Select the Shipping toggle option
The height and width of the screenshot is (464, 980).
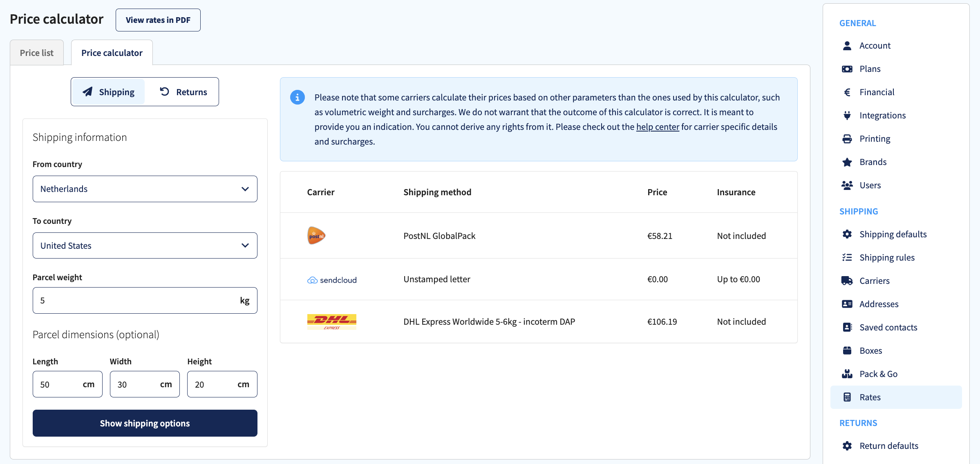pyautogui.click(x=109, y=92)
